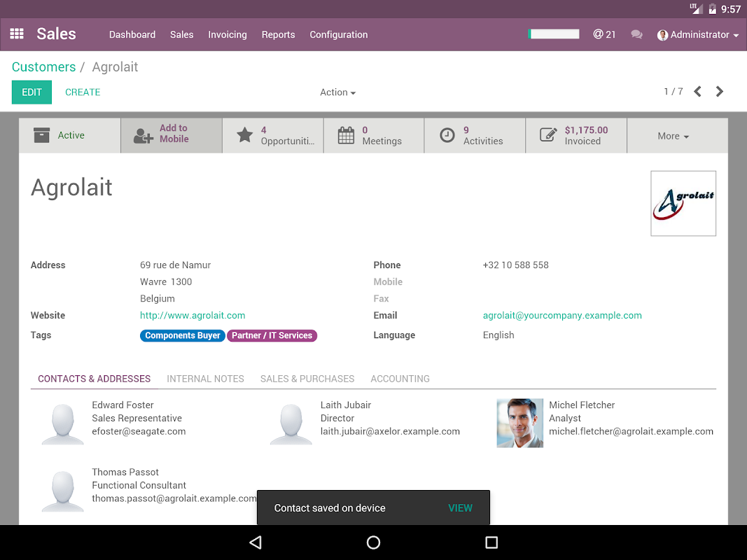Click the @ 21 mentions indicator
The image size is (747, 560).
604,34
